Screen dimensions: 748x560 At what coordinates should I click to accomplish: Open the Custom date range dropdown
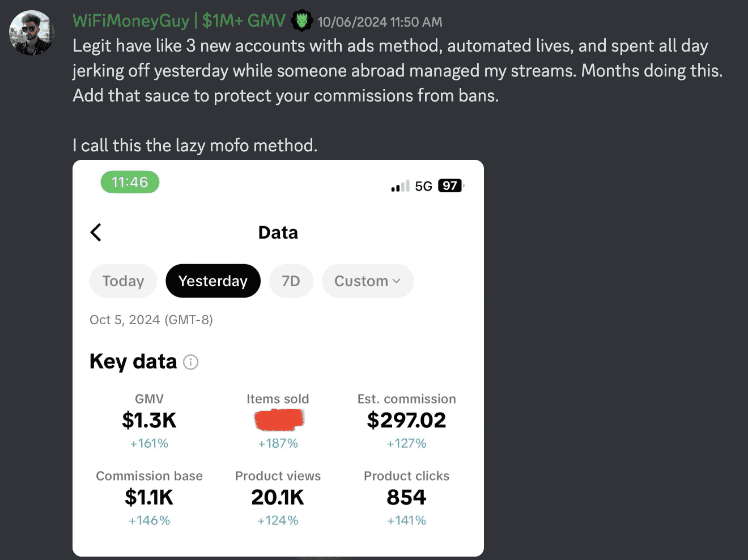[367, 281]
